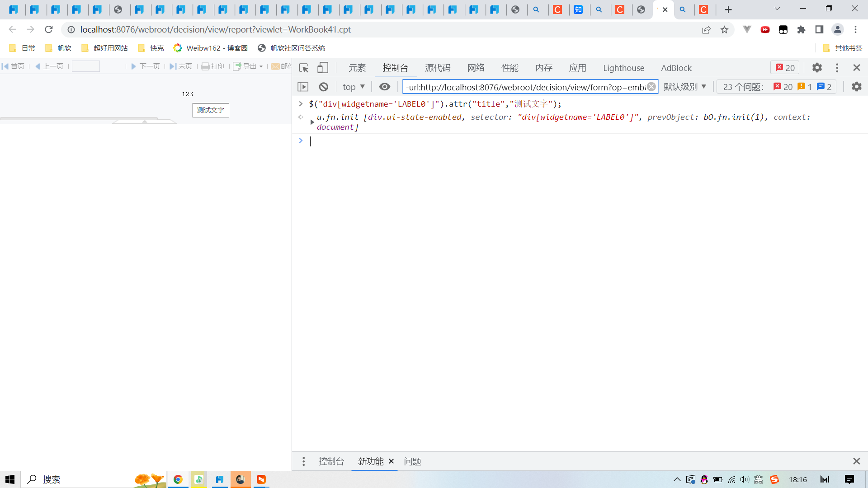Open the 快克 bookmarks folder
The image size is (868, 488).
tap(151, 48)
